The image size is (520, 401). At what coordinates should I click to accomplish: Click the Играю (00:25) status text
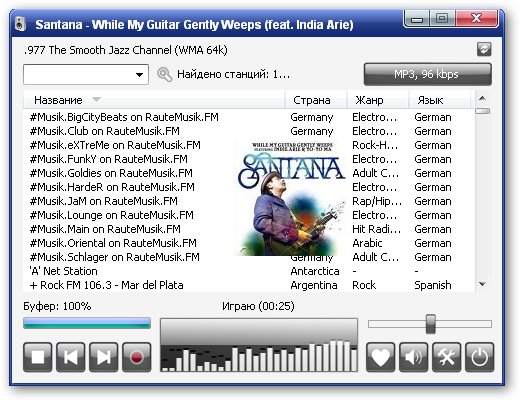pos(258,306)
